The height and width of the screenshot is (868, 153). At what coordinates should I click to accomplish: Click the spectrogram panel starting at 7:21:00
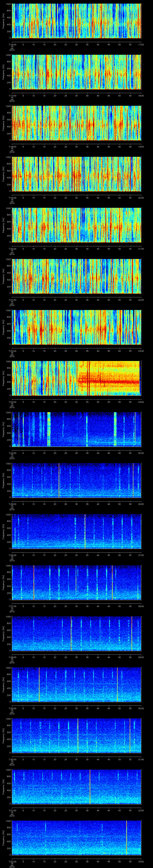pos(76,276)
